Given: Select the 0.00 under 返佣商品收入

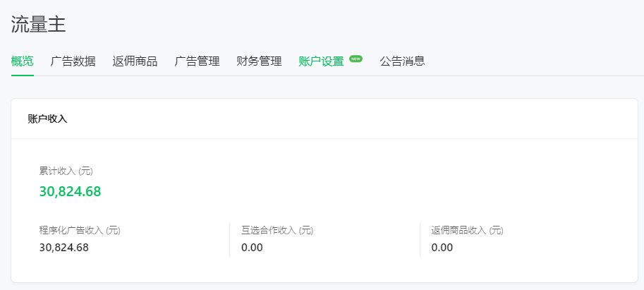Looking at the screenshot, I should (442, 248).
